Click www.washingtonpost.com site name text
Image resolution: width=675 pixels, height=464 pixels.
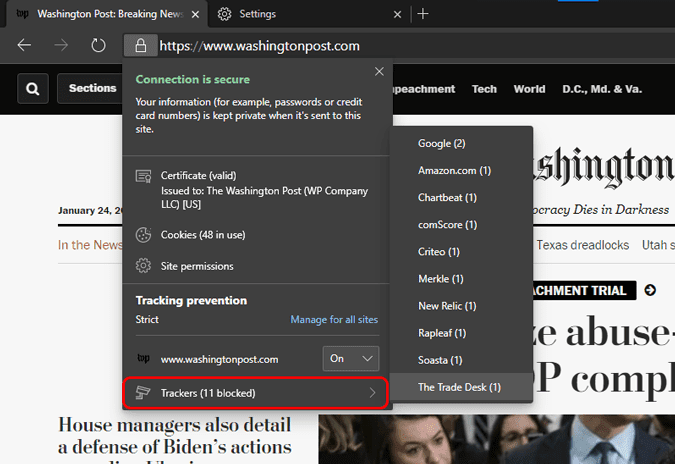(x=220, y=359)
